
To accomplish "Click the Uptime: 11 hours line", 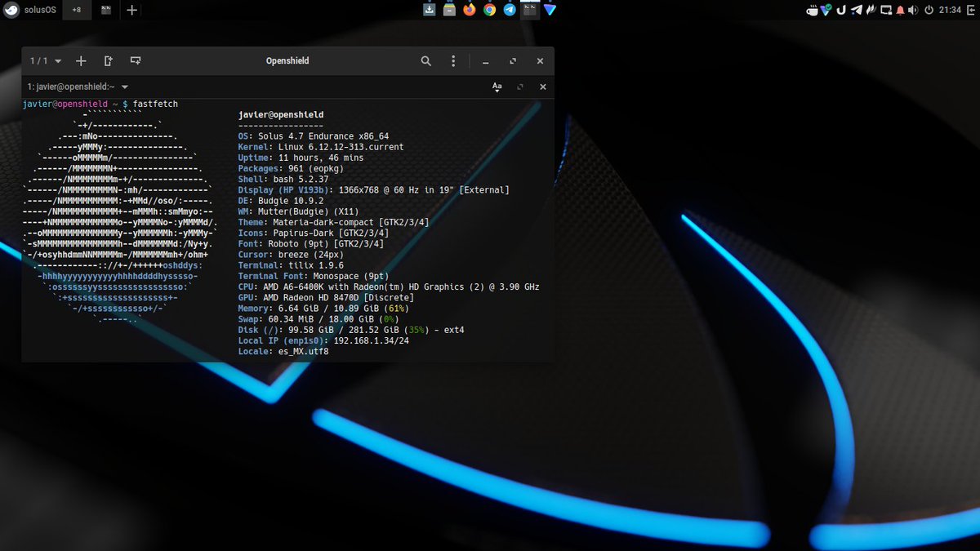I will (x=301, y=158).
